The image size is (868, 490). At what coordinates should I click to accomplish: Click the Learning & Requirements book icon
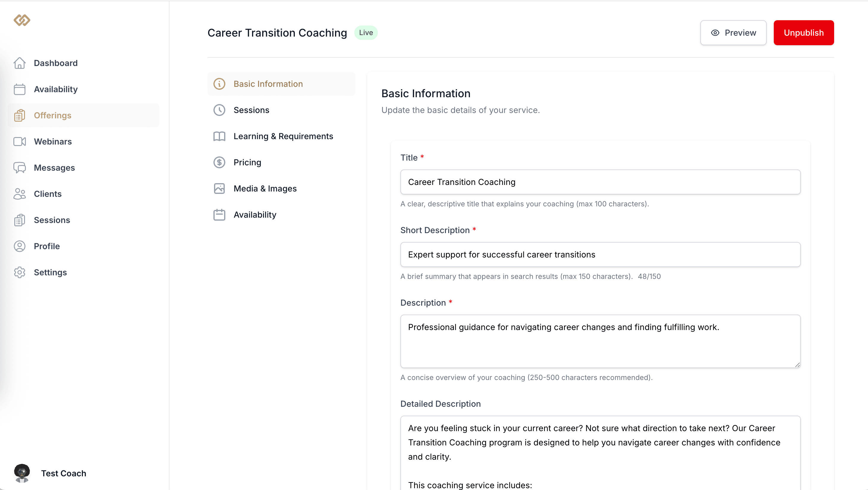(x=219, y=136)
